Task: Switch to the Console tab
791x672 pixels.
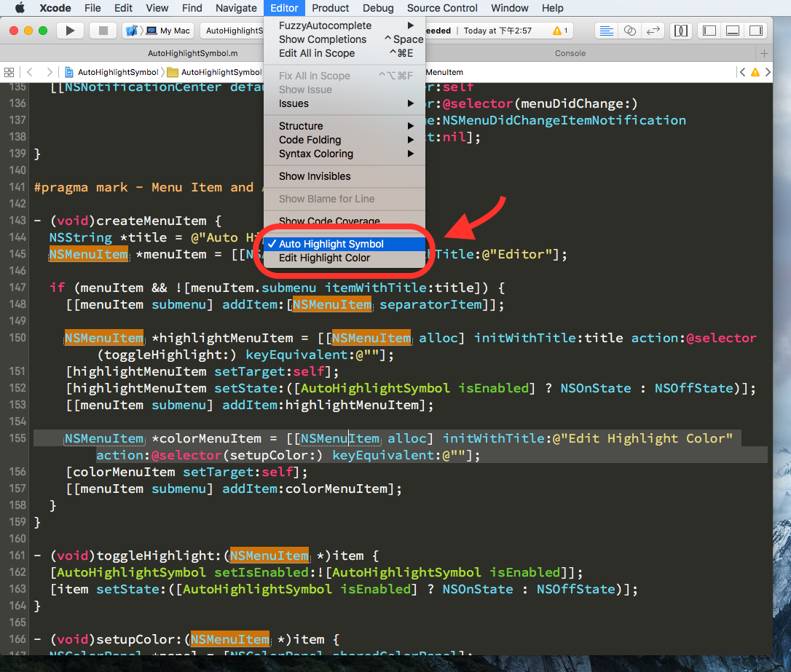Action: pos(570,53)
